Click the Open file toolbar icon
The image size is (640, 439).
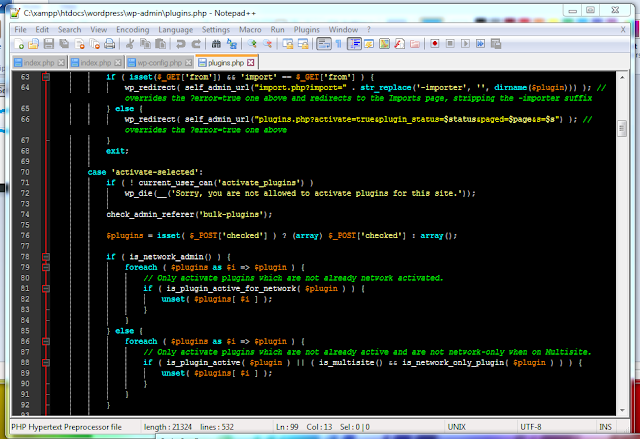pyautogui.click(x=33, y=44)
